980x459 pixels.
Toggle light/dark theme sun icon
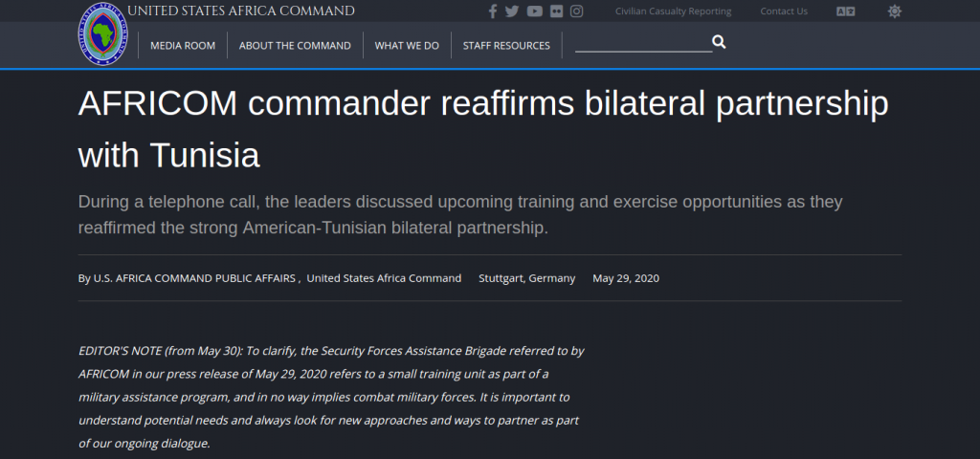[x=895, y=11]
